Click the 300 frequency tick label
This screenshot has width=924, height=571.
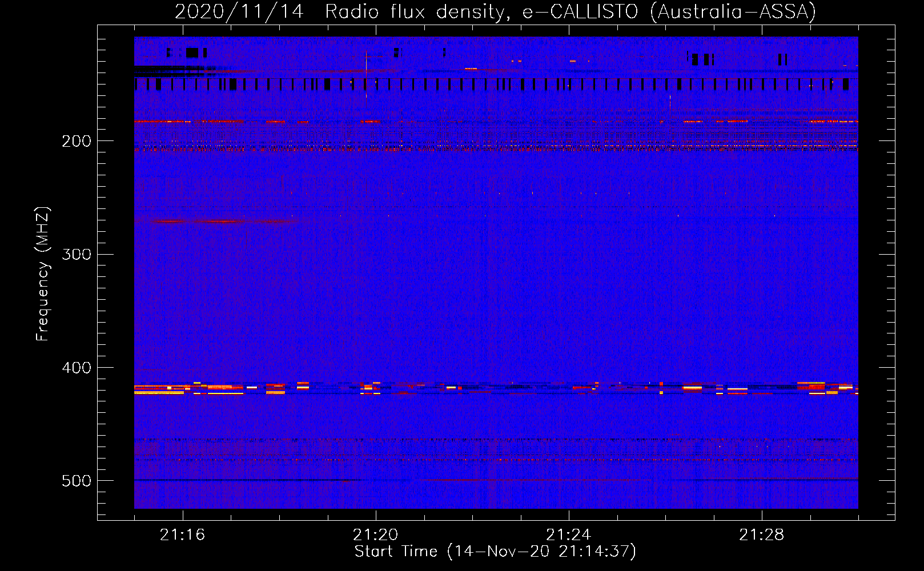point(77,254)
